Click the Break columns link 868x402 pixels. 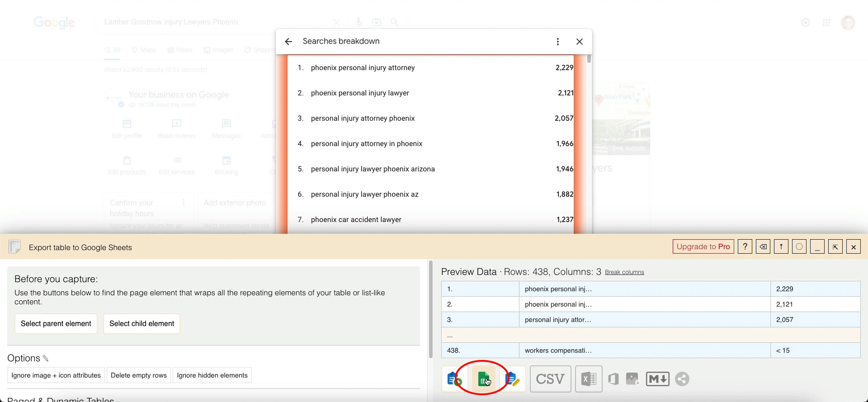click(624, 272)
